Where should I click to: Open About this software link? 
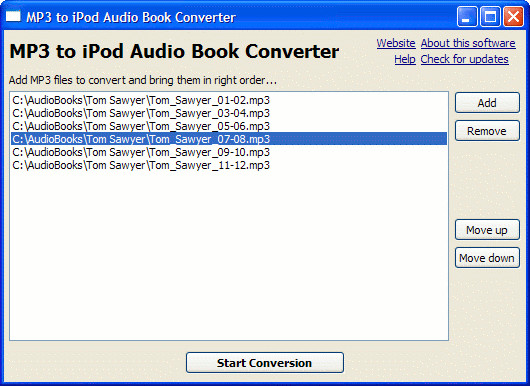tap(468, 43)
